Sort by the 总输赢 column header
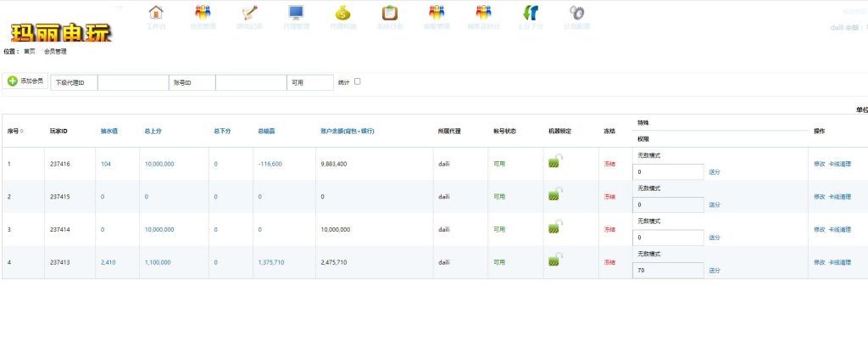The height and width of the screenshot is (353, 868). pos(266,132)
